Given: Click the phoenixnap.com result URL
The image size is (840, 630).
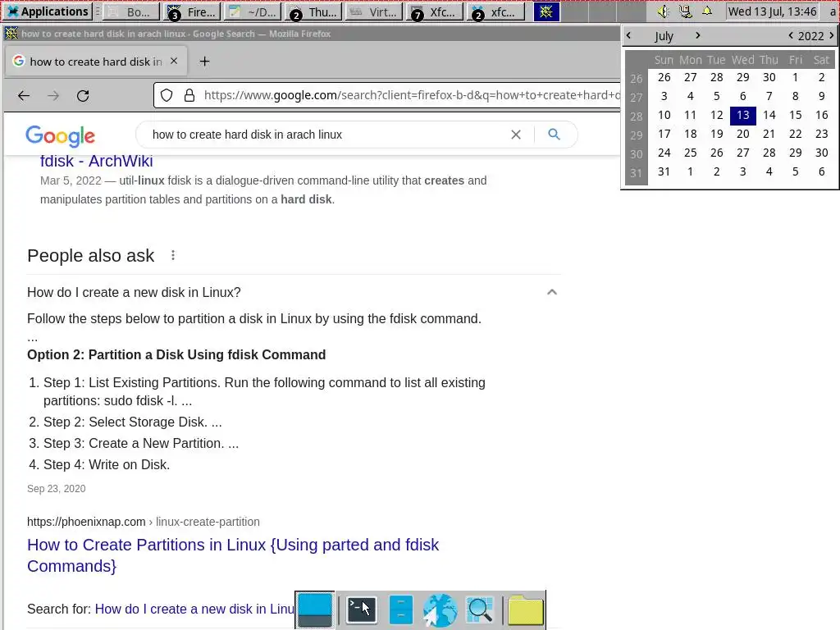Looking at the screenshot, I should point(144,522).
